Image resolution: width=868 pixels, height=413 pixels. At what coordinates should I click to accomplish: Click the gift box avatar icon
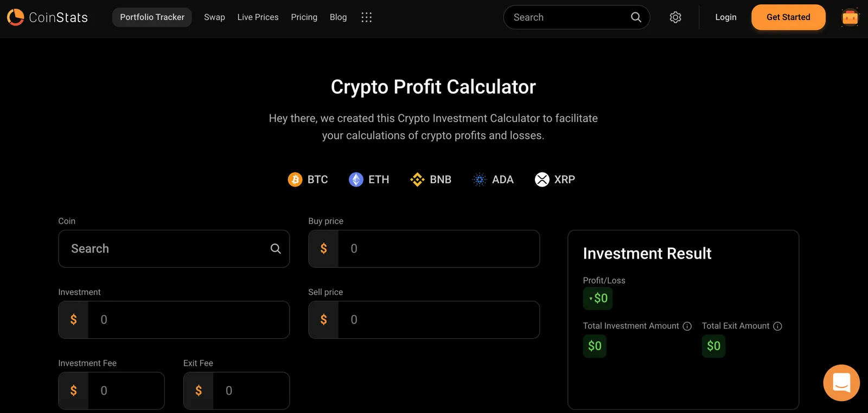pyautogui.click(x=850, y=17)
